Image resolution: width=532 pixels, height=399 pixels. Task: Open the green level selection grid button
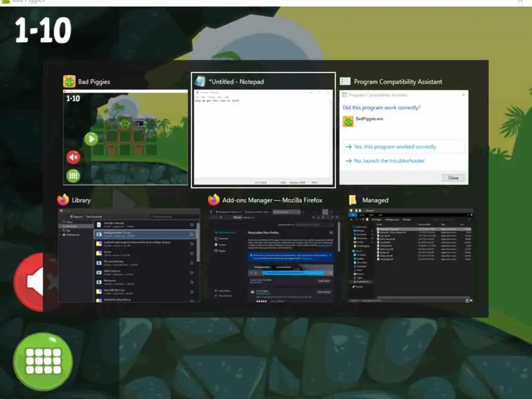tap(43, 362)
